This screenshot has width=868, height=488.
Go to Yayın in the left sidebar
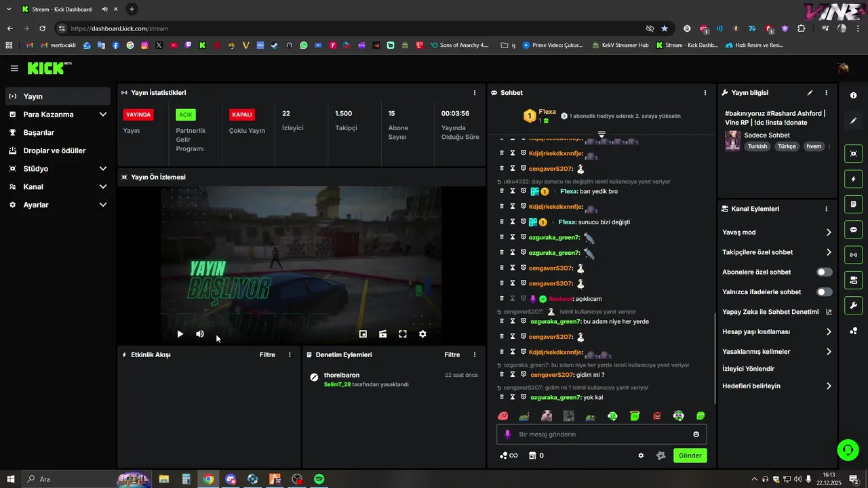tap(58, 96)
